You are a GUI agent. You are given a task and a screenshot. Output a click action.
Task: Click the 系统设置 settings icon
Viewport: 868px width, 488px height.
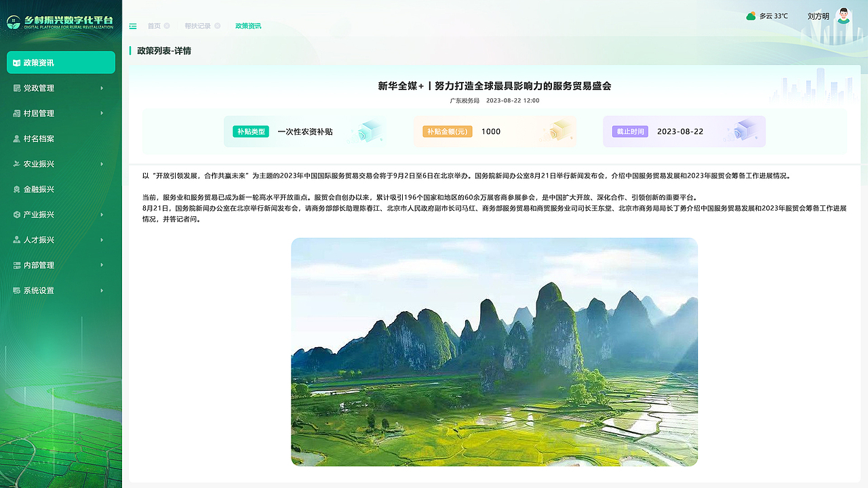[x=16, y=290]
